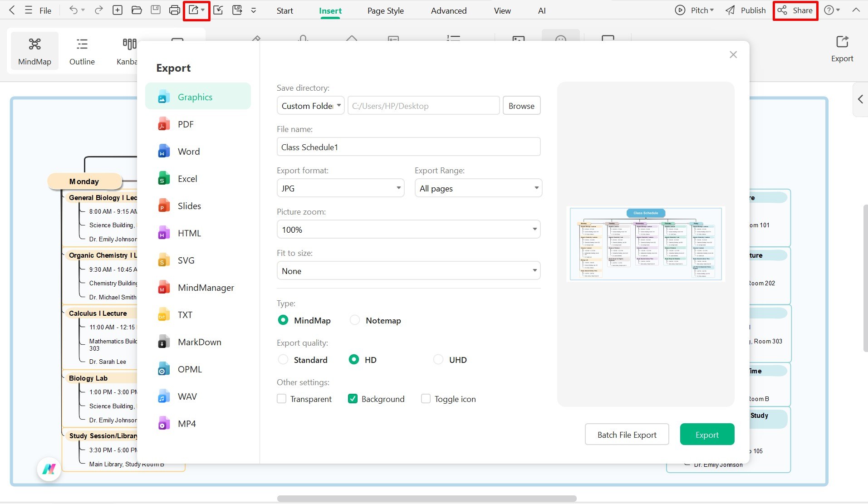Click the Help question mark icon
868x504 pixels.
(829, 10)
